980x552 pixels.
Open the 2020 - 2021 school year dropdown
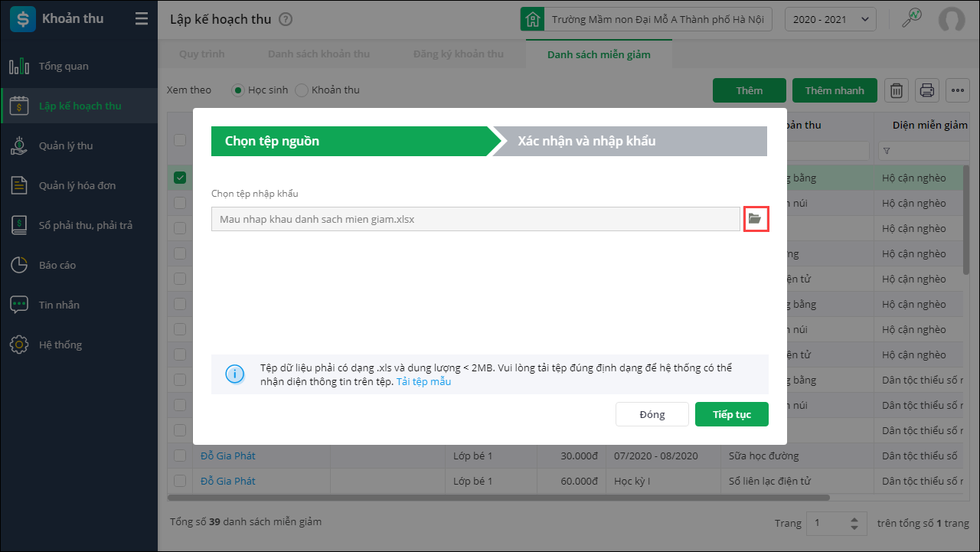click(831, 19)
